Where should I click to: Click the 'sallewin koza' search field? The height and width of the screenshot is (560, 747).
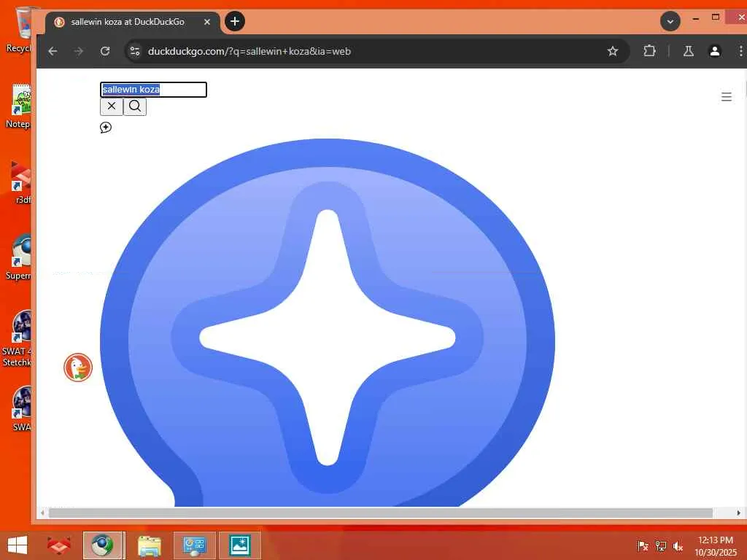(x=153, y=90)
